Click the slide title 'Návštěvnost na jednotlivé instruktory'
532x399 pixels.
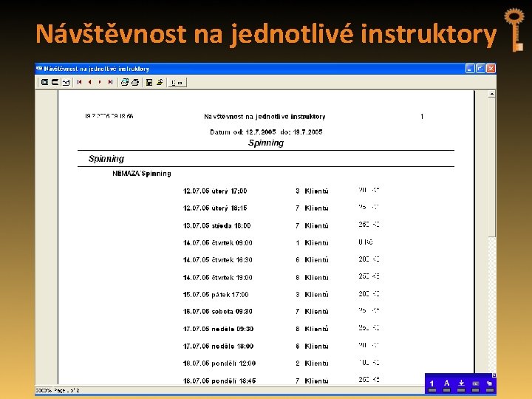pos(266,34)
